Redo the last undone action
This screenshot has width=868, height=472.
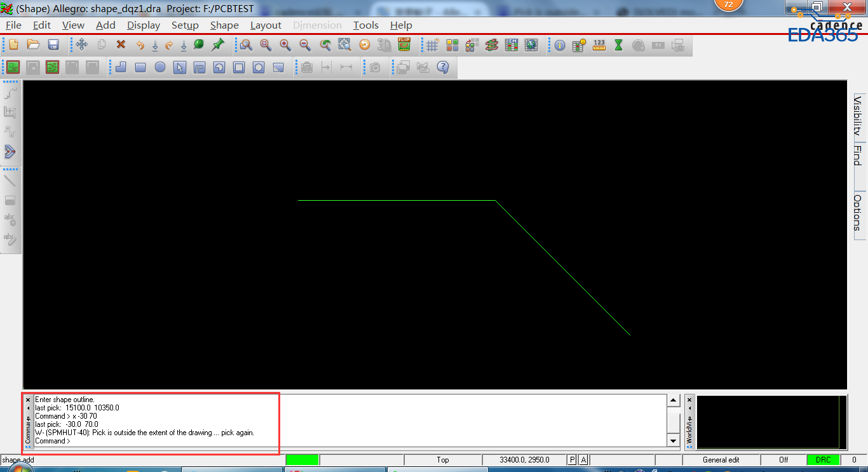[x=169, y=45]
